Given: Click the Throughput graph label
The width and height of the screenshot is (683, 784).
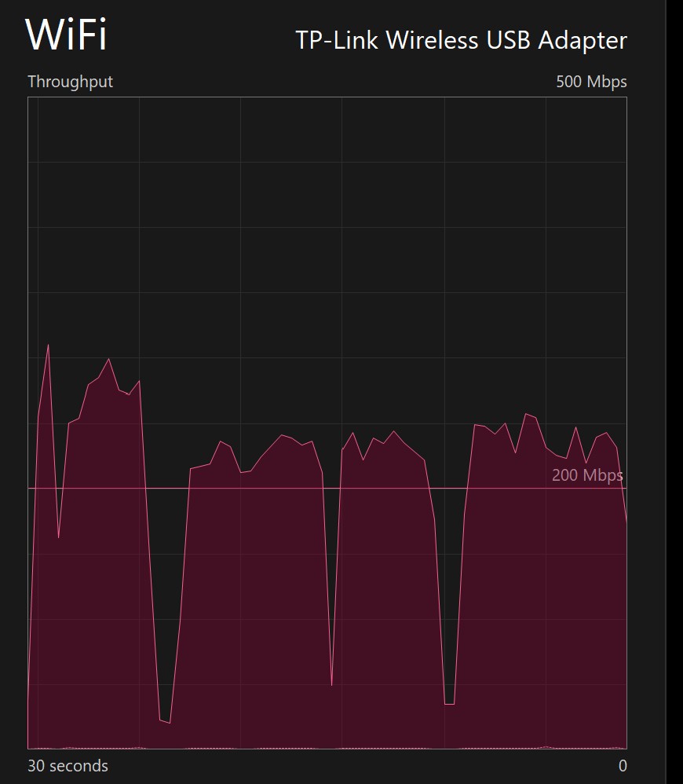Looking at the screenshot, I should [x=70, y=82].
